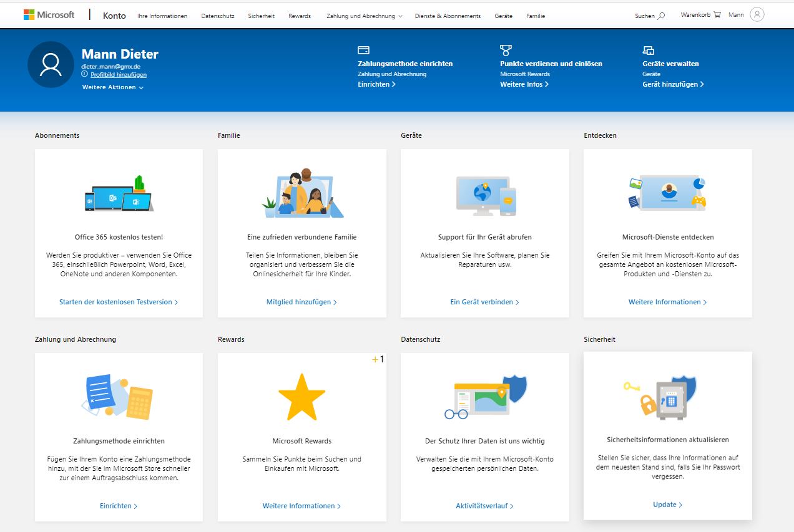Image resolution: width=794 pixels, height=532 pixels.
Task: Click the Suchen search label
Action: click(645, 16)
